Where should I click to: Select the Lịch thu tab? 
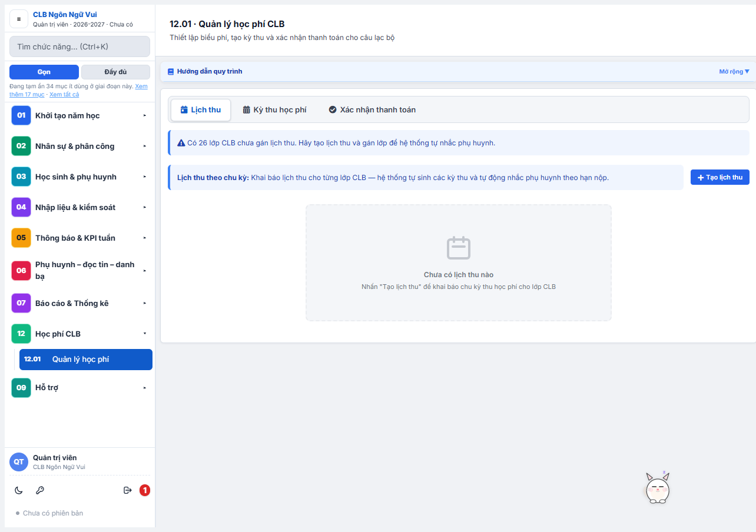201,110
